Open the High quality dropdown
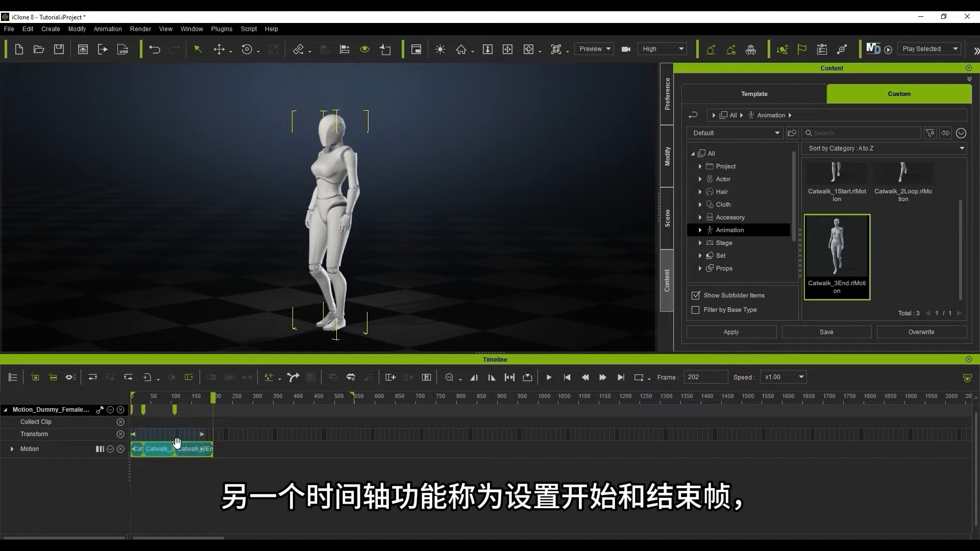 663,49
